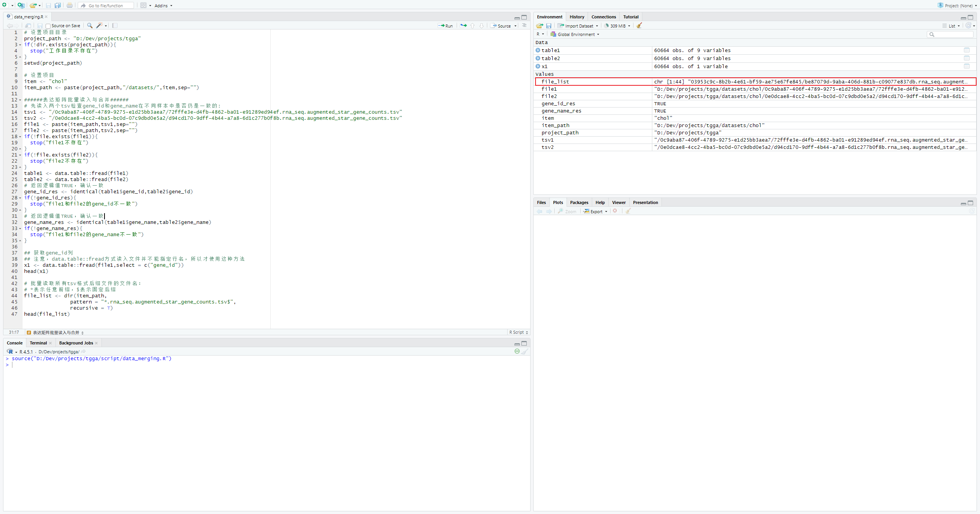This screenshot has height=514, width=980.
Task: Click View current working directory arrow icon
Action: point(83,352)
